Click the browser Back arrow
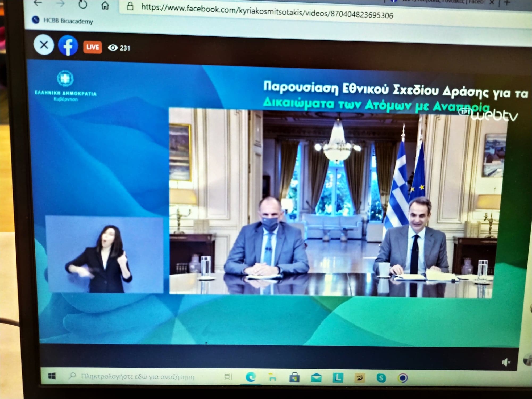This screenshot has height=399, width=532. click(x=38, y=3)
